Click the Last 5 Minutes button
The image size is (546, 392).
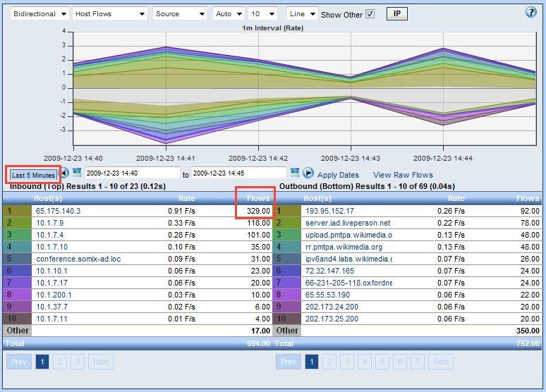click(x=33, y=175)
